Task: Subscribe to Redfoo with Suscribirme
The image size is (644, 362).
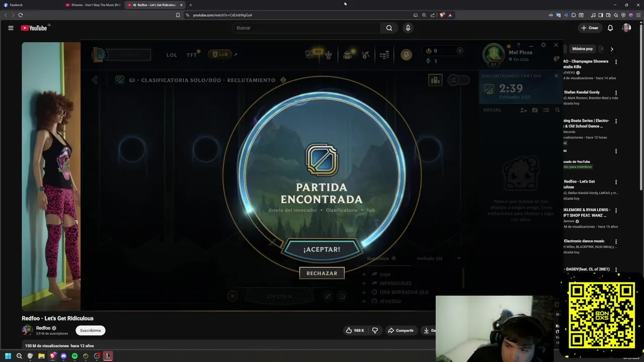Action: tap(91, 330)
